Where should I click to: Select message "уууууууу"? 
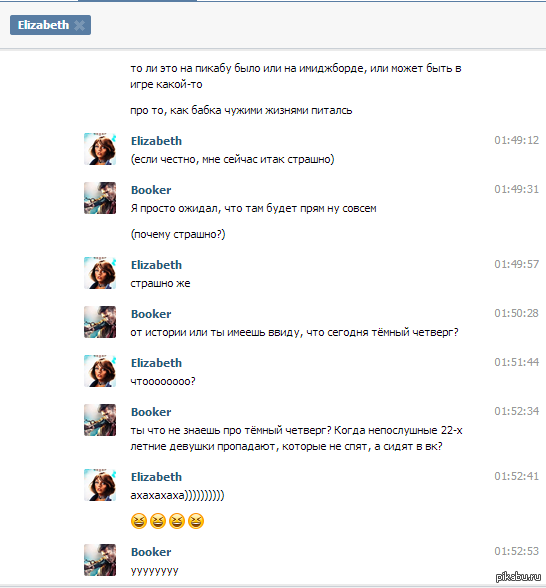(154, 571)
